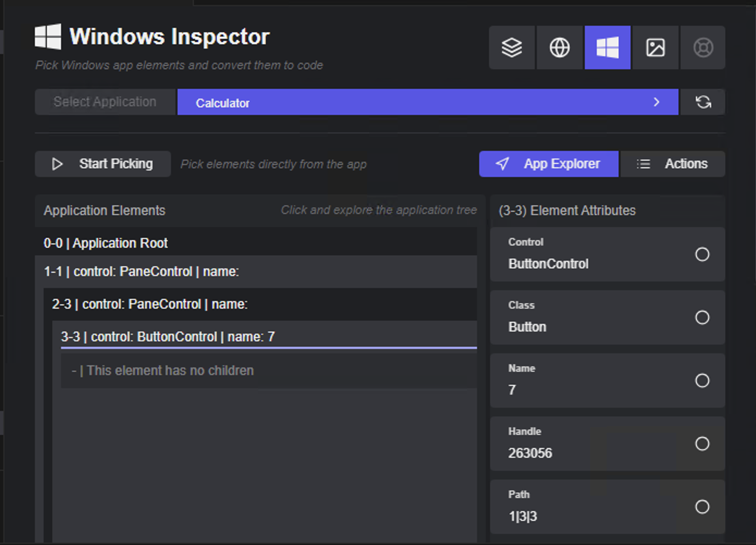Toggle the Class attribute radio circle
Image resolution: width=756 pixels, height=545 pixels.
pyautogui.click(x=702, y=317)
